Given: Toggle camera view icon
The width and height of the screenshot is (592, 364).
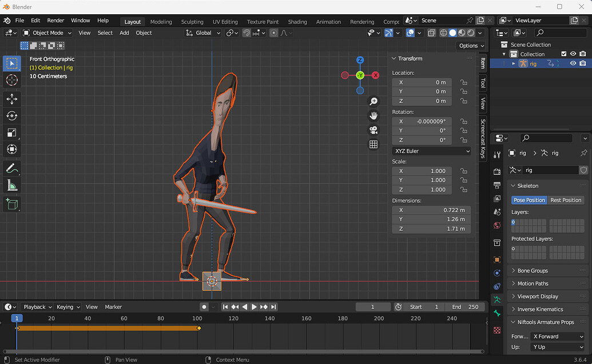Looking at the screenshot, I should (x=374, y=130).
